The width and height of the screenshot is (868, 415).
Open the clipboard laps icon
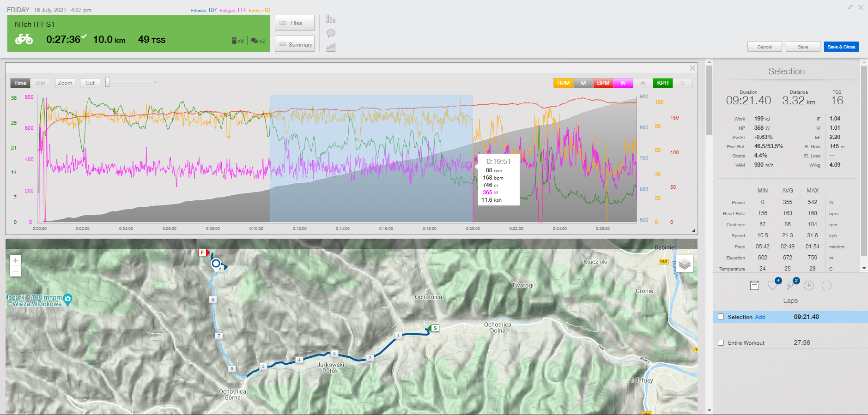[754, 285]
